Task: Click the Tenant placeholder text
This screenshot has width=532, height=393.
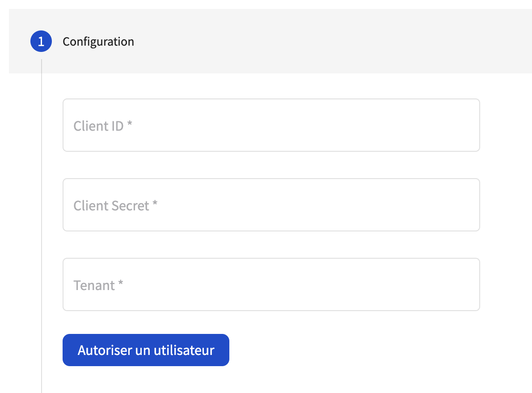Action: pyautogui.click(x=94, y=286)
